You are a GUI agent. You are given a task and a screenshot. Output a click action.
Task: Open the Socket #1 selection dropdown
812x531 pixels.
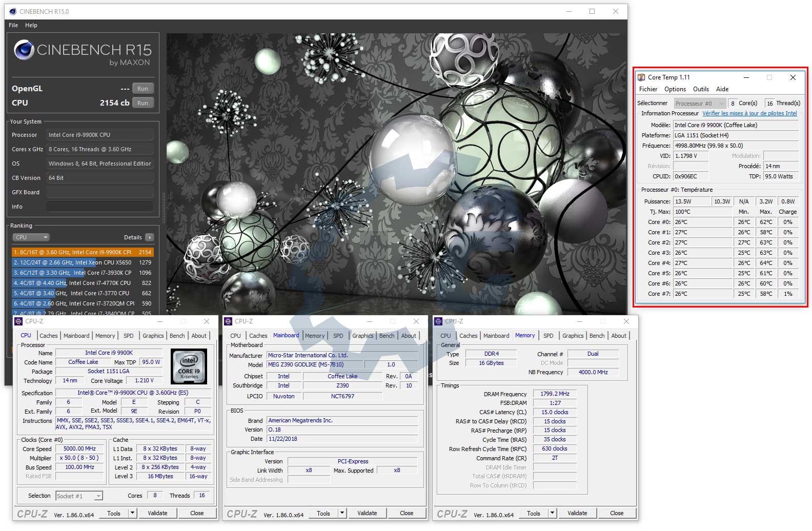(x=79, y=496)
